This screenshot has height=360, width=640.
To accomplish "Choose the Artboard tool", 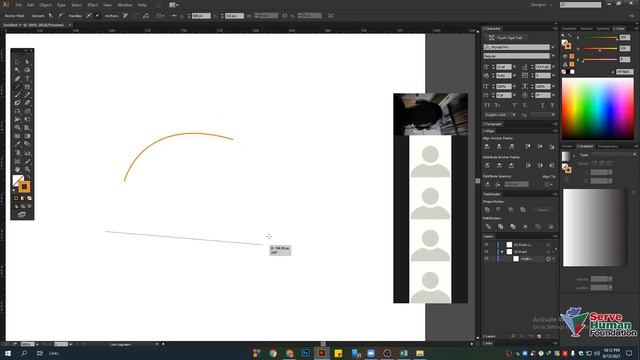I will pyautogui.click(x=17, y=161).
